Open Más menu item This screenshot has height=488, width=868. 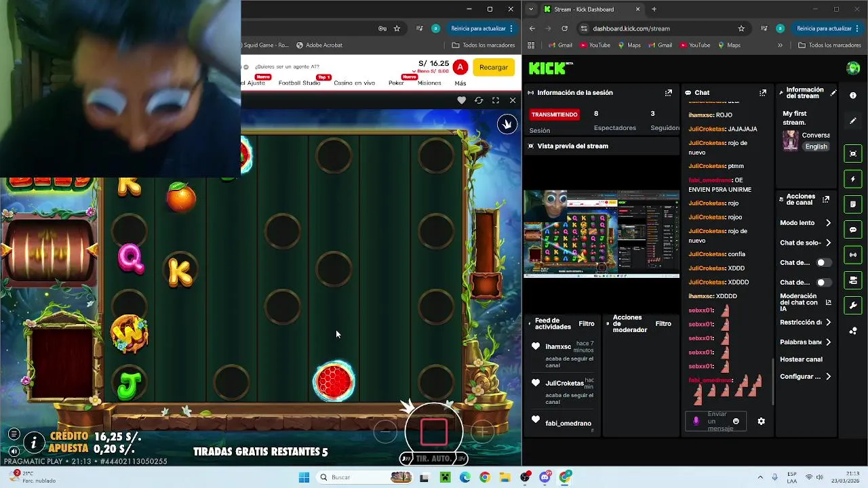[x=460, y=83]
